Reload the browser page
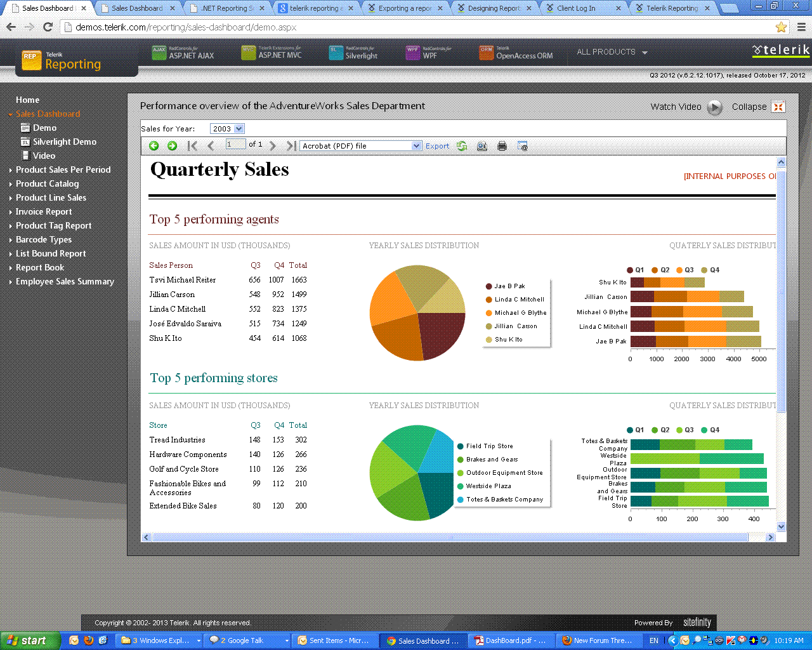812x650 pixels. (48, 27)
